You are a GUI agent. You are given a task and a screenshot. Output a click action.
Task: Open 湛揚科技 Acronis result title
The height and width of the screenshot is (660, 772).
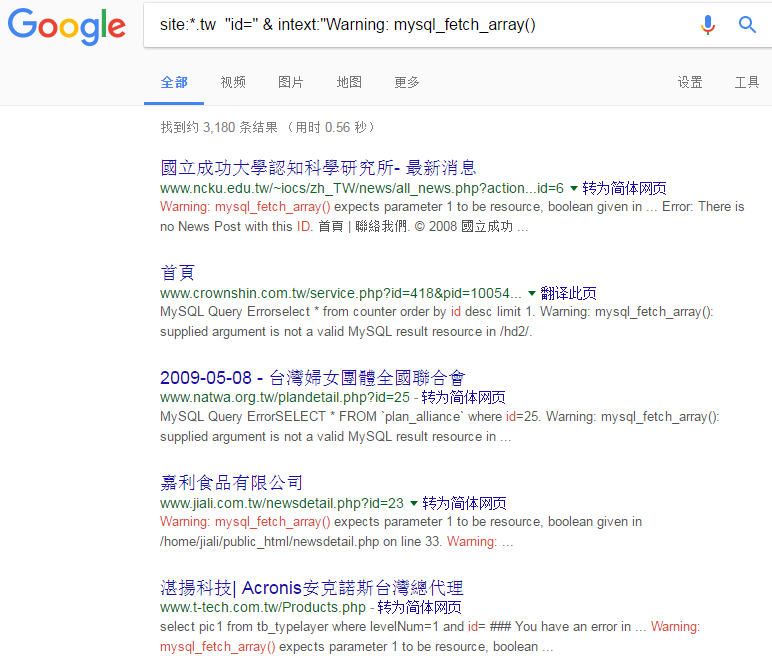[x=312, y=588]
